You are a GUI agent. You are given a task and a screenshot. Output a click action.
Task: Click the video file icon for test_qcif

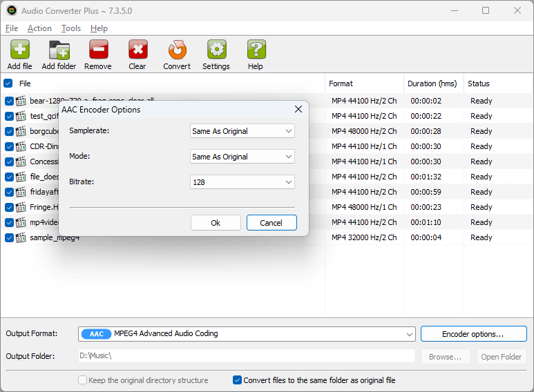tap(21, 116)
